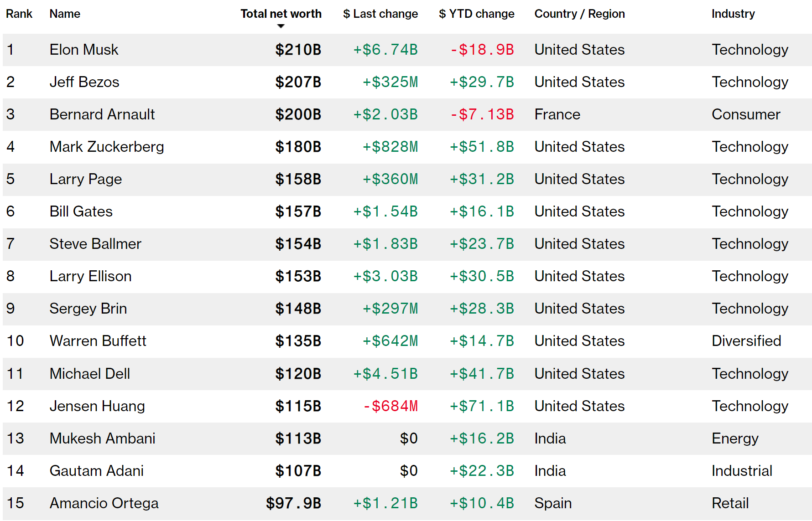Open Gautam Adani's profile
This screenshot has width=812, height=521.
[x=97, y=470]
